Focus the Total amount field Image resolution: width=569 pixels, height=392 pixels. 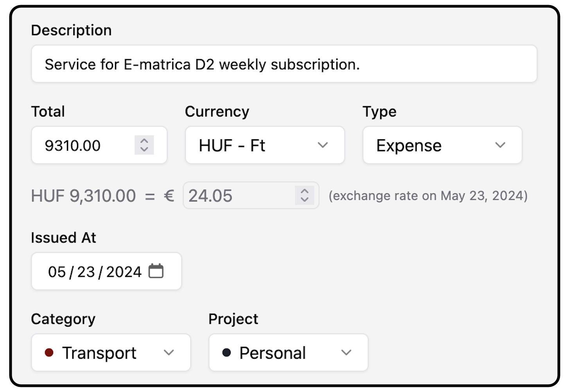(86, 145)
